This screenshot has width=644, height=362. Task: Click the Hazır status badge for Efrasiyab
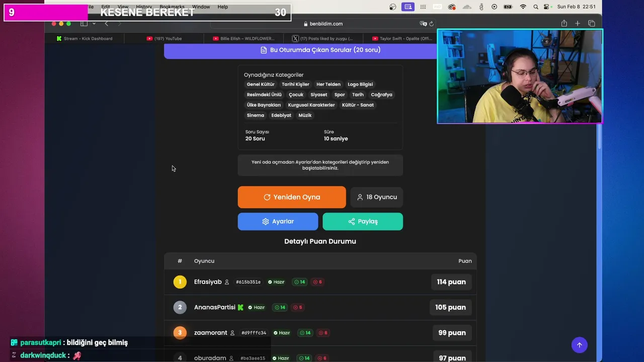276,282
